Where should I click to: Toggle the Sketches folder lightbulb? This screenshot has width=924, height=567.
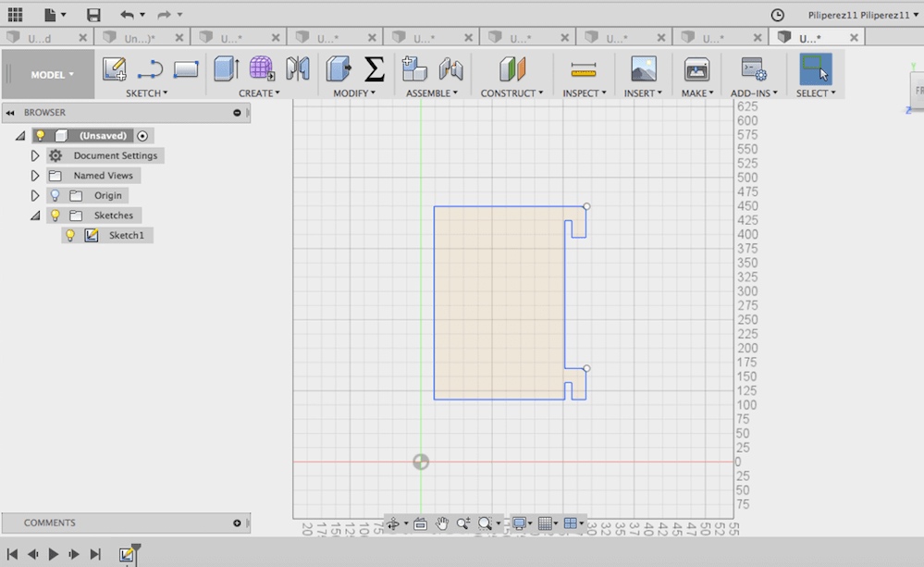pyautogui.click(x=55, y=216)
